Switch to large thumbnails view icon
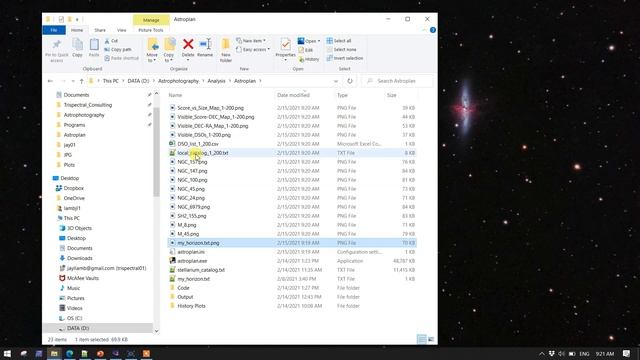 (x=431, y=339)
